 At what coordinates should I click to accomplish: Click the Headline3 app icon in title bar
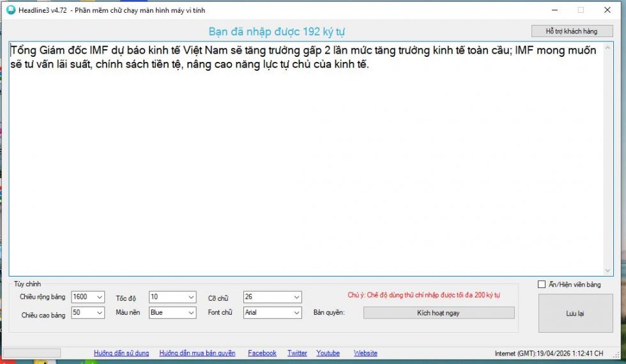click(x=10, y=10)
